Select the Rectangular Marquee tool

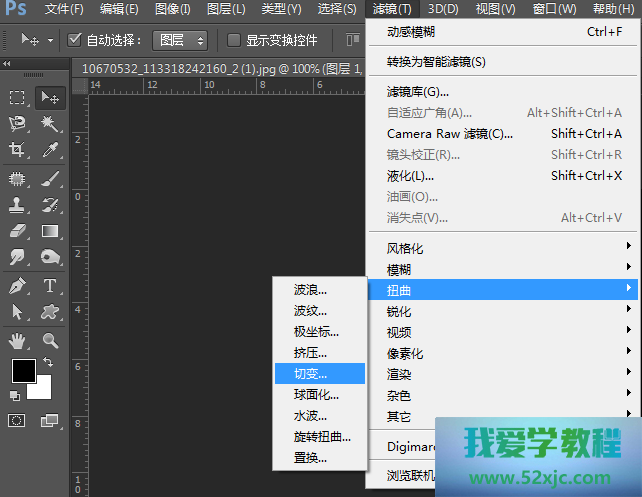(x=18, y=97)
